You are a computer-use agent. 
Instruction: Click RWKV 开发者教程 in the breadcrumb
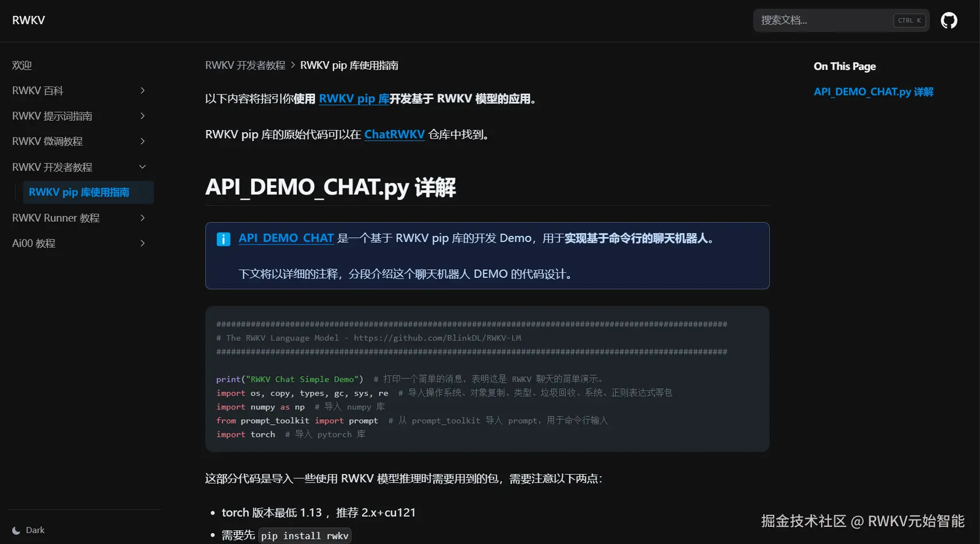coord(245,65)
